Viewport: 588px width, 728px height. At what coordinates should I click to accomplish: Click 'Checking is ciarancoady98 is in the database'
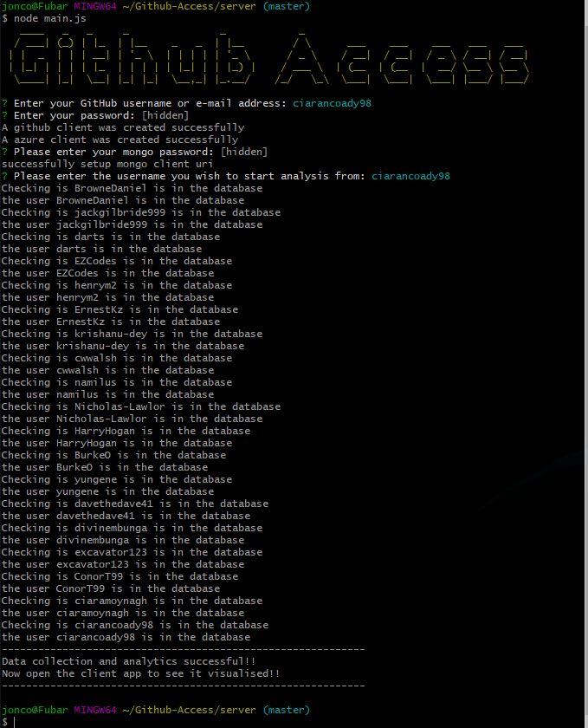point(135,625)
